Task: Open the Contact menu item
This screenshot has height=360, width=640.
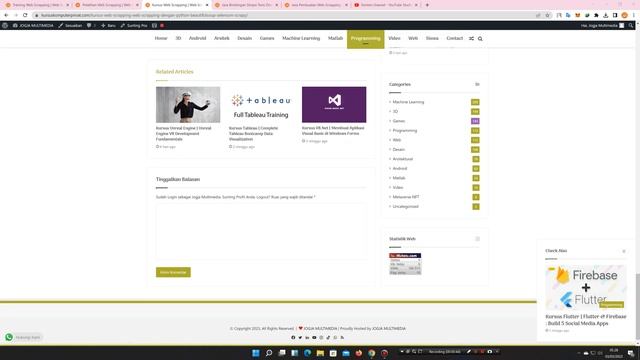Action: click(454, 38)
